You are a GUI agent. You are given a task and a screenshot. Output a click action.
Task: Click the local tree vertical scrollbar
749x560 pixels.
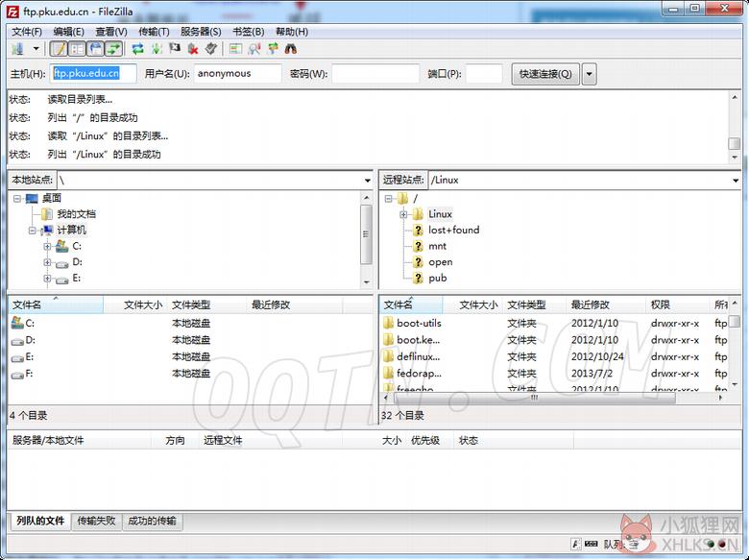[367, 234]
